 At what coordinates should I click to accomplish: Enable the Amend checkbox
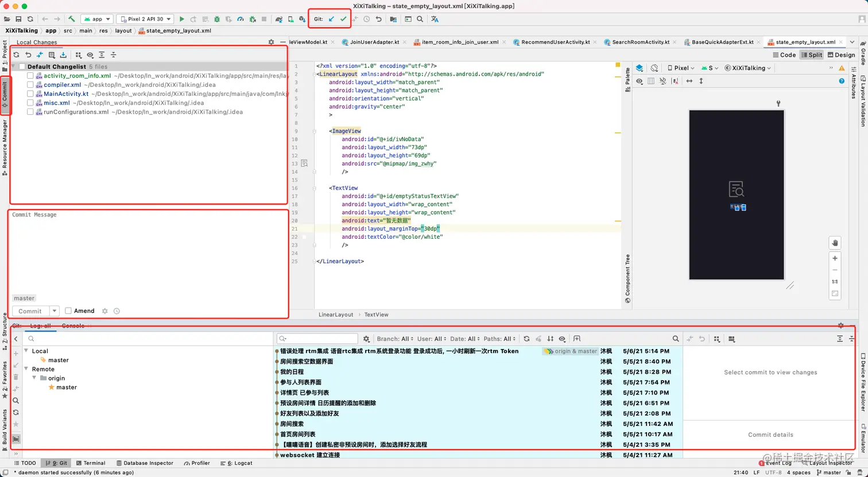click(68, 311)
